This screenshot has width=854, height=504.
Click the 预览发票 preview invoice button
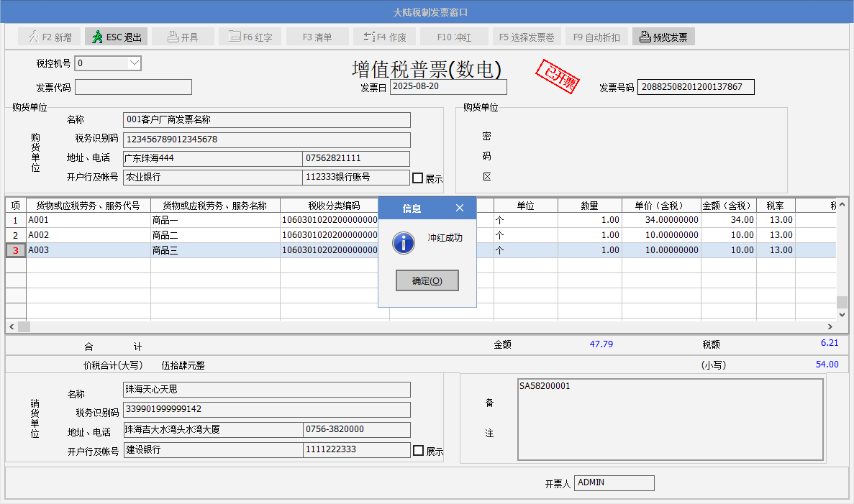coord(663,37)
